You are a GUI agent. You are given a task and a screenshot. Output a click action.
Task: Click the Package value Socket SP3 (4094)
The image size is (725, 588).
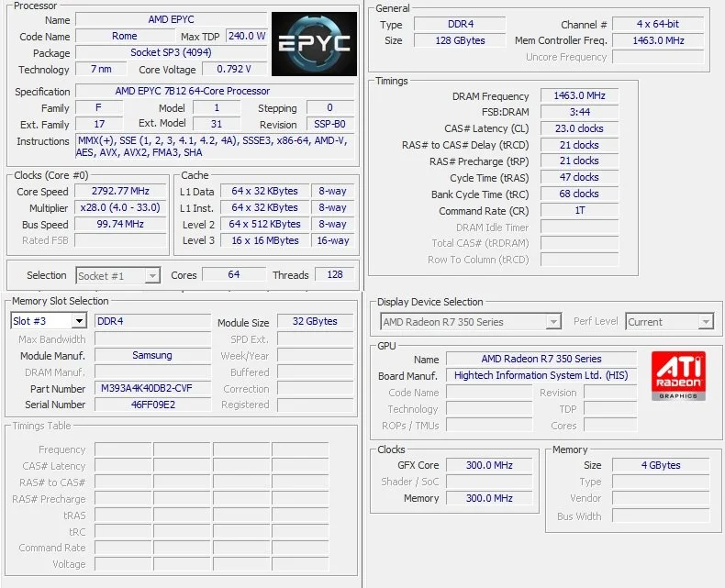tap(171, 52)
